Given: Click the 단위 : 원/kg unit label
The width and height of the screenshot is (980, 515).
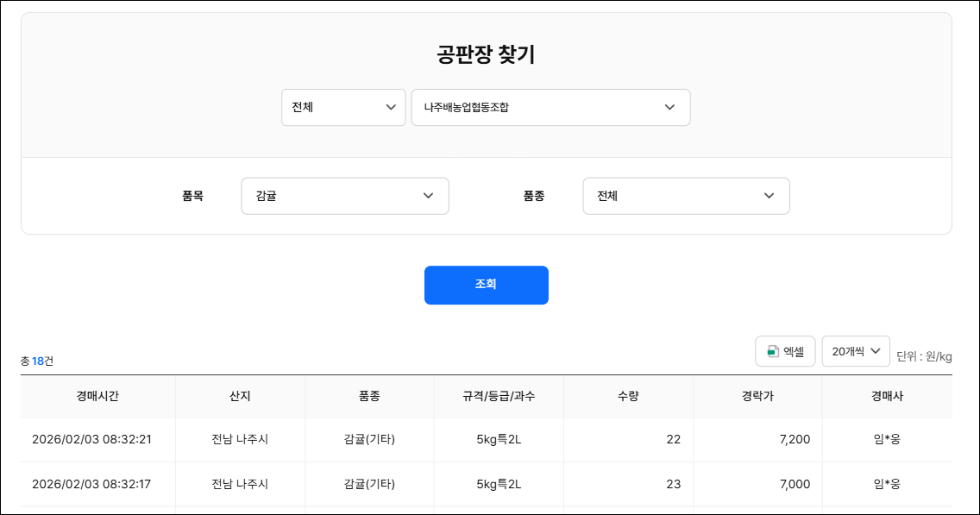Looking at the screenshot, I should [924, 357].
